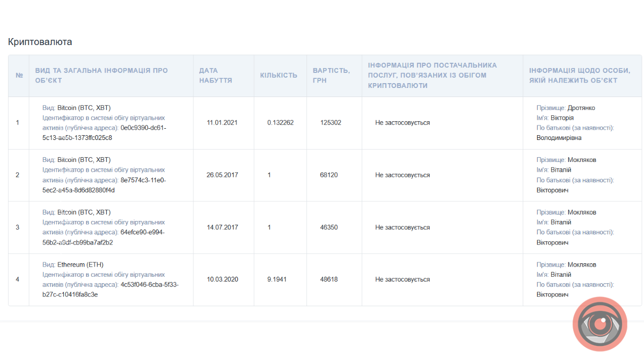
Task: Select the date cell "10.03.2020"
Action: pos(222,279)
